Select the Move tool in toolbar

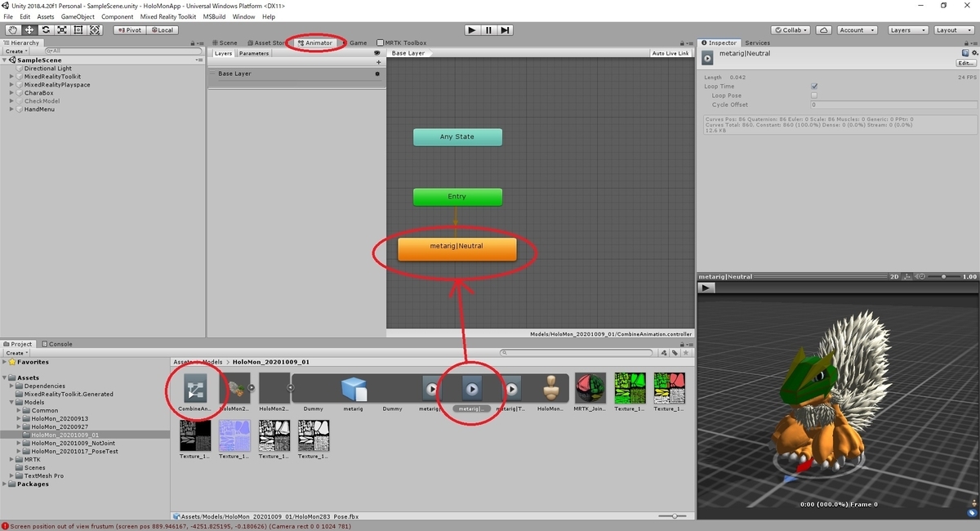click(29, 30)
